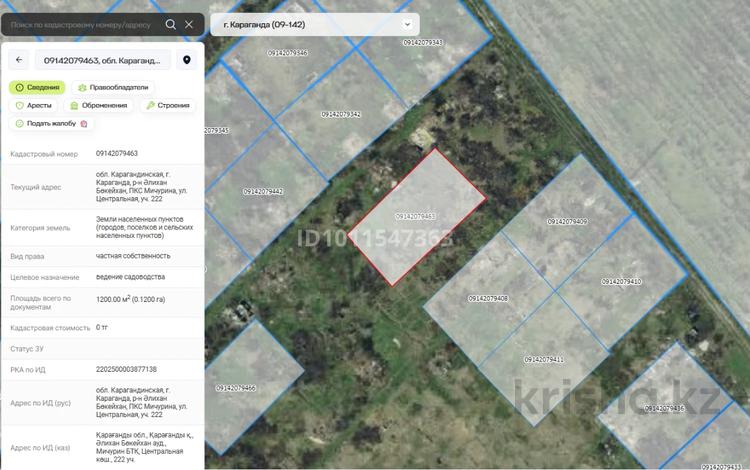Open the Обременения tab
Viewport: 750px width, 470px height.
[99, 105]
